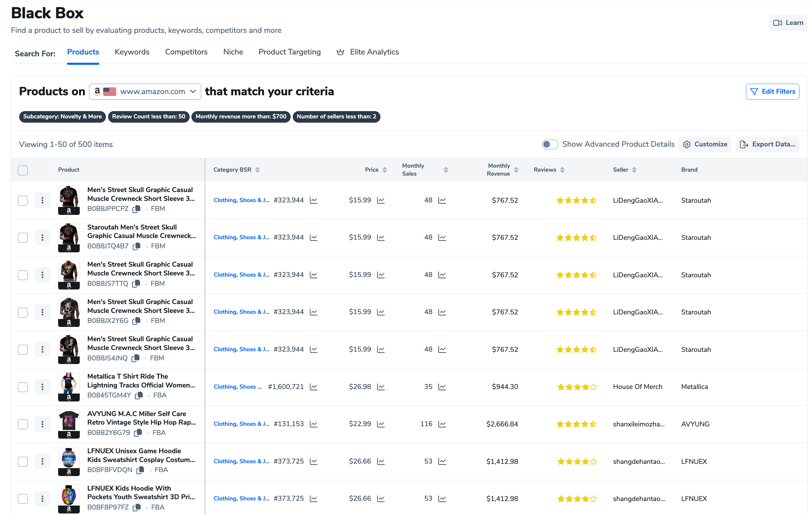Open Metallica product category link
Image resolution: width=812 pixels, height=515 pixels.
(x=238, y=387)
